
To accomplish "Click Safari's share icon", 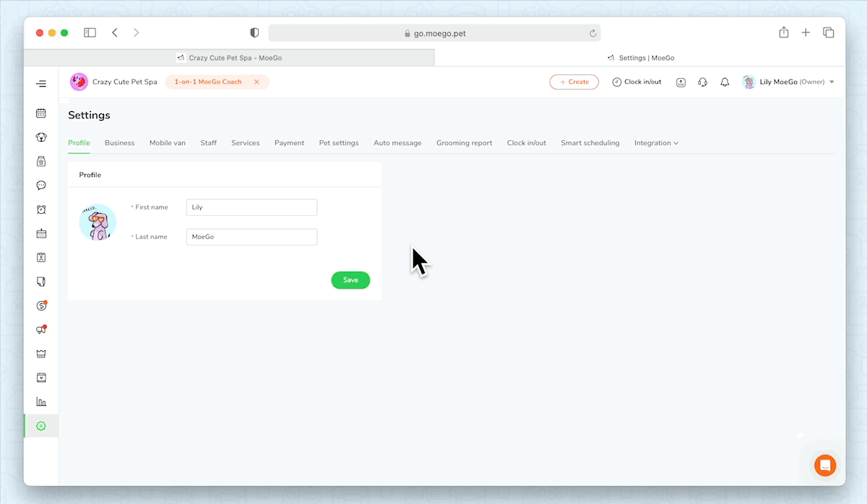I will pyautogui.click(x=784, y=32).
